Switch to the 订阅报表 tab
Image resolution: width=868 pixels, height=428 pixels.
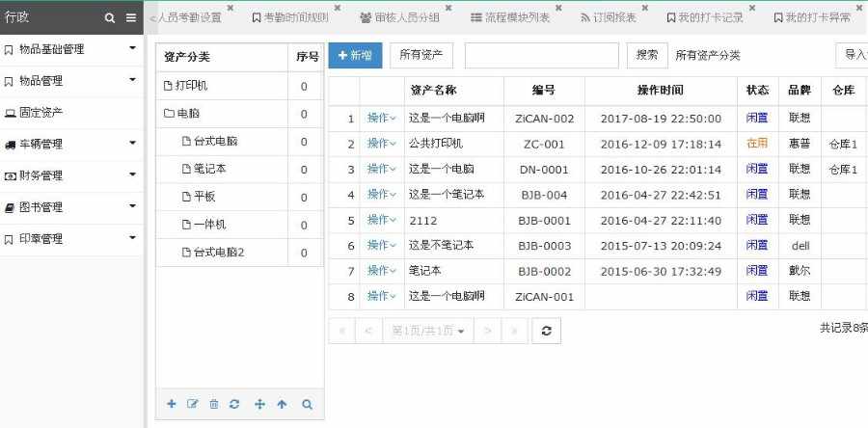[x=608, y=17]
